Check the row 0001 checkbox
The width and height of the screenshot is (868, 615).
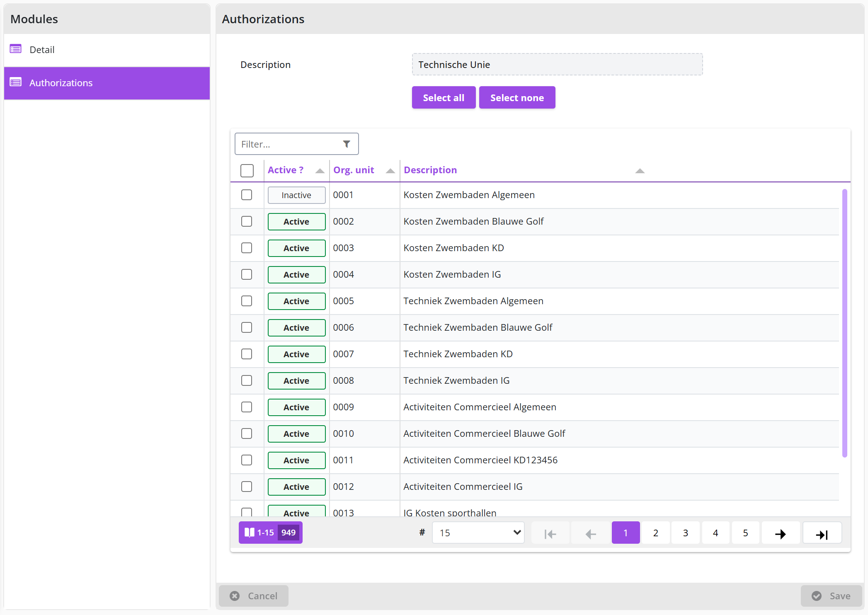point(247,195)
